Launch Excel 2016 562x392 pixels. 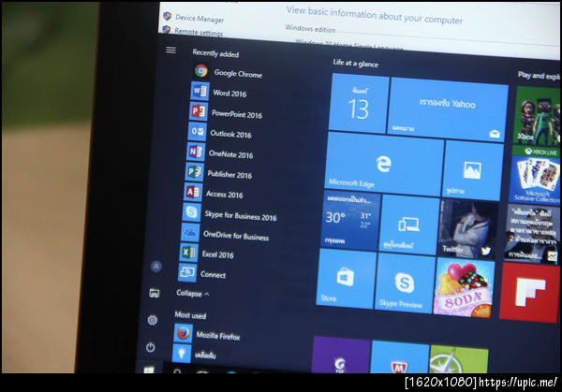207,254
